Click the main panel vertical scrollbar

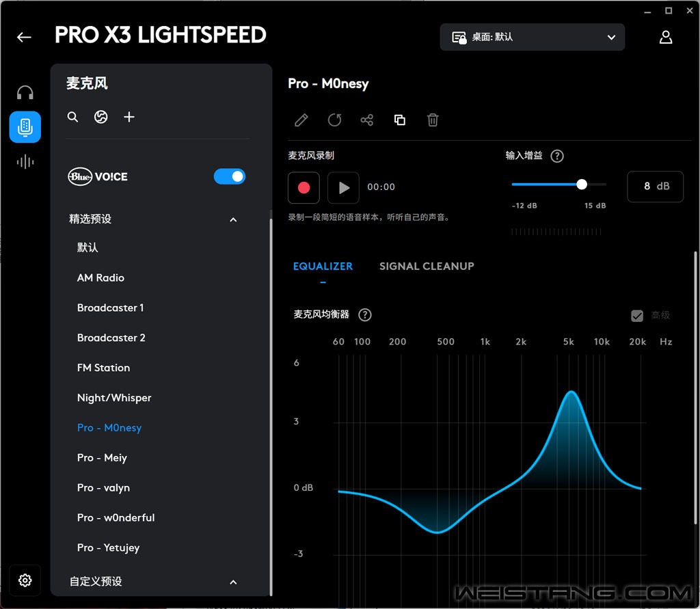[695, 388]
